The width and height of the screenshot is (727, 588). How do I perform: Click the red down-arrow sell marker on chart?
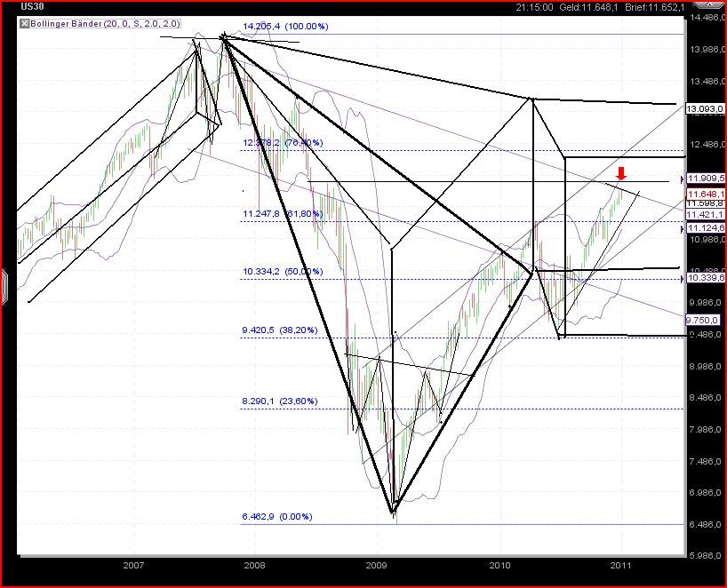pyautogui.click(x=621, y=174)
